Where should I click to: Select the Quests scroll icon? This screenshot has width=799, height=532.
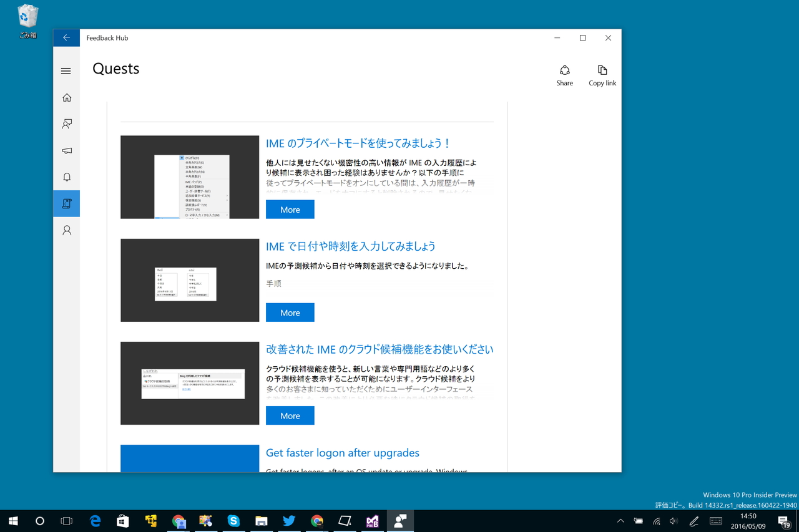pos(66,203)
